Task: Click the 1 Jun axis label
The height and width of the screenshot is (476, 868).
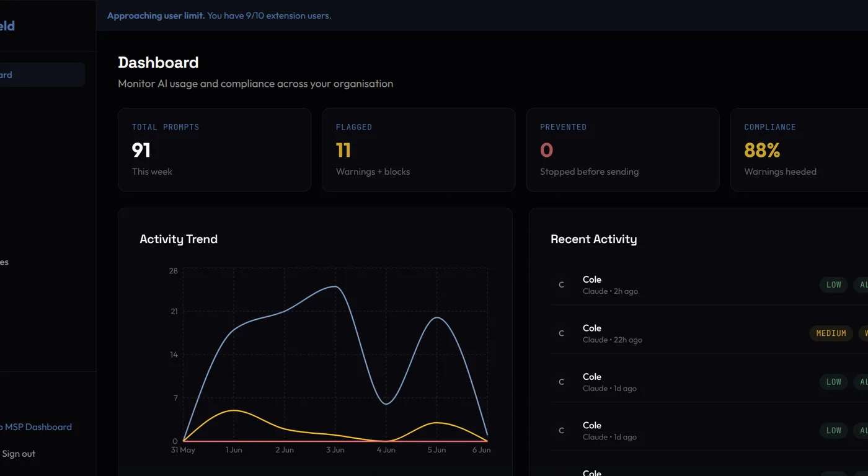Action: click(x=234, y=450)
